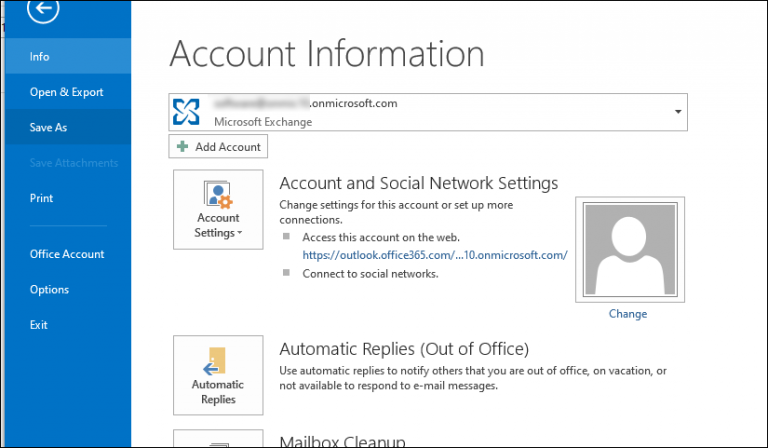Exit Outlook from the sidebar

click(x=68, y=325)
